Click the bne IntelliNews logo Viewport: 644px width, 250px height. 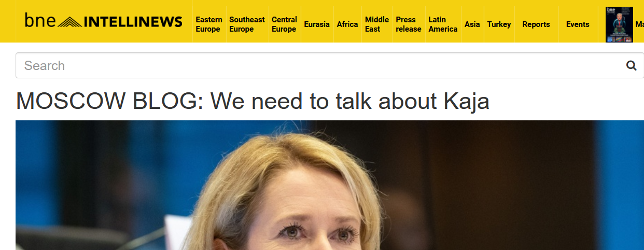point(103,21)
